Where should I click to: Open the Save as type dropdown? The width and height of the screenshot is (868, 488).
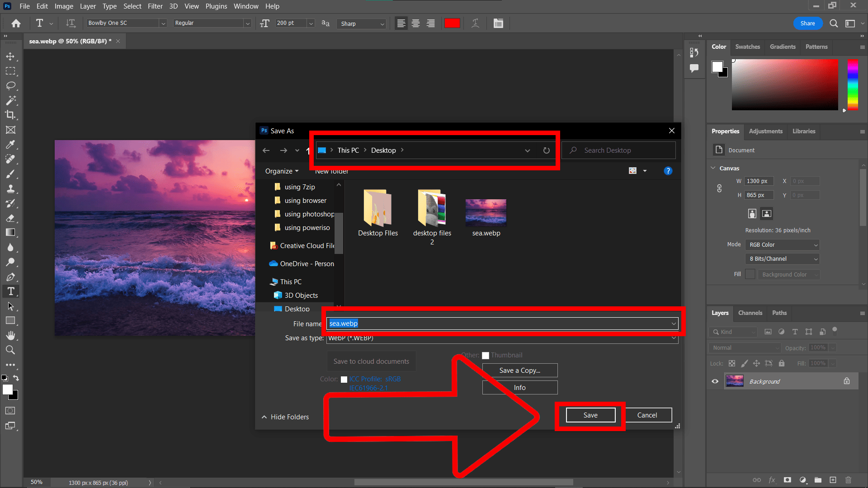673,338
